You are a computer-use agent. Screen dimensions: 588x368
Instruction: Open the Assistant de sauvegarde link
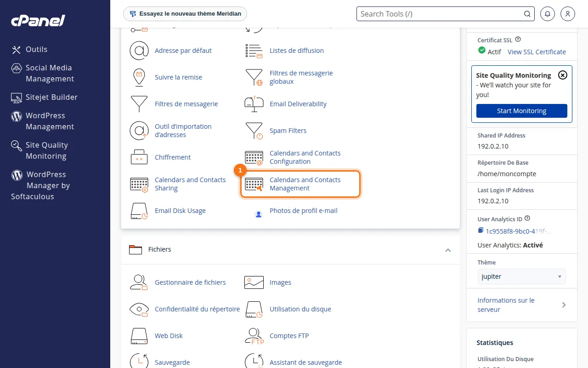[306, 362]
